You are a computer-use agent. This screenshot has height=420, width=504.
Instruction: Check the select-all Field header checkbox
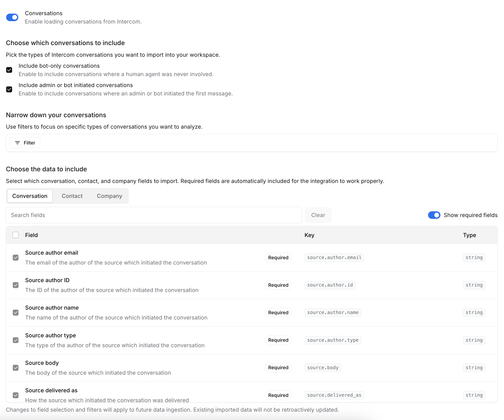[16, 235]
